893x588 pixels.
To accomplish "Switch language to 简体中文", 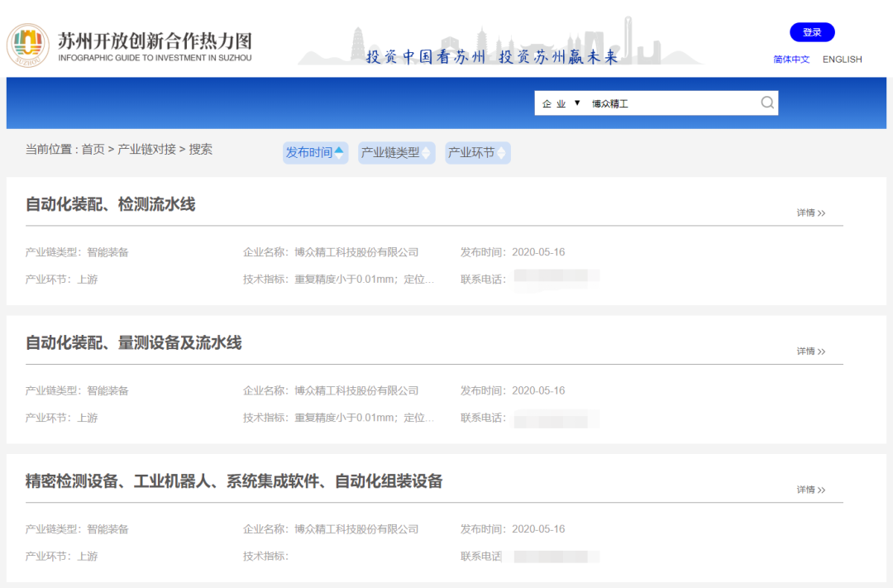I will click(x=790, y=59).
